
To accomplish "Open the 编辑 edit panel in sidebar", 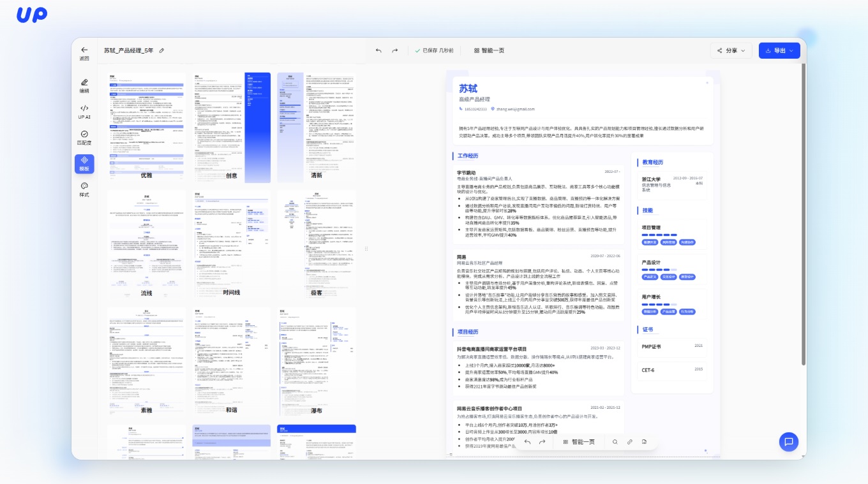I will pyautogui.click(x=84, y=85).
